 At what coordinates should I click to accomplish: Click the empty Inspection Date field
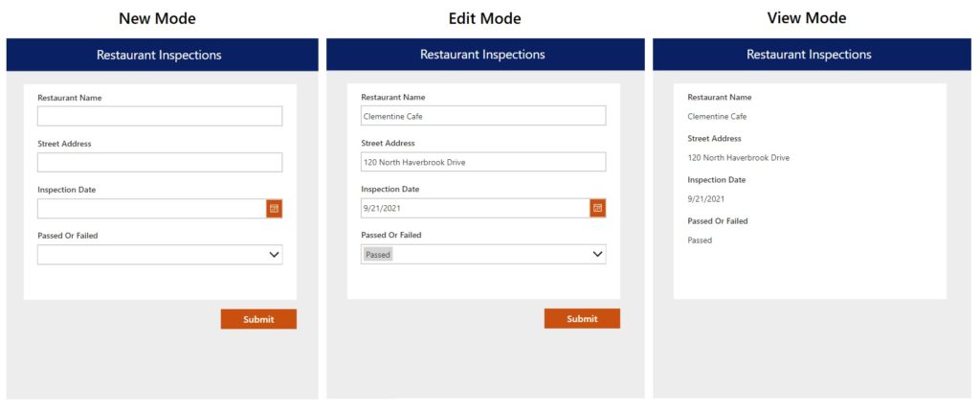pyautogui.click(x=151, y=208)
